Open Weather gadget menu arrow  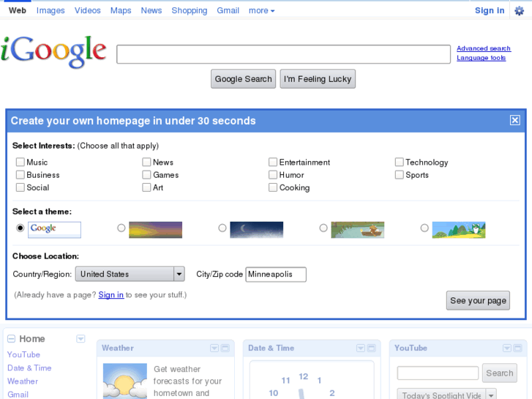coord(214,348)
